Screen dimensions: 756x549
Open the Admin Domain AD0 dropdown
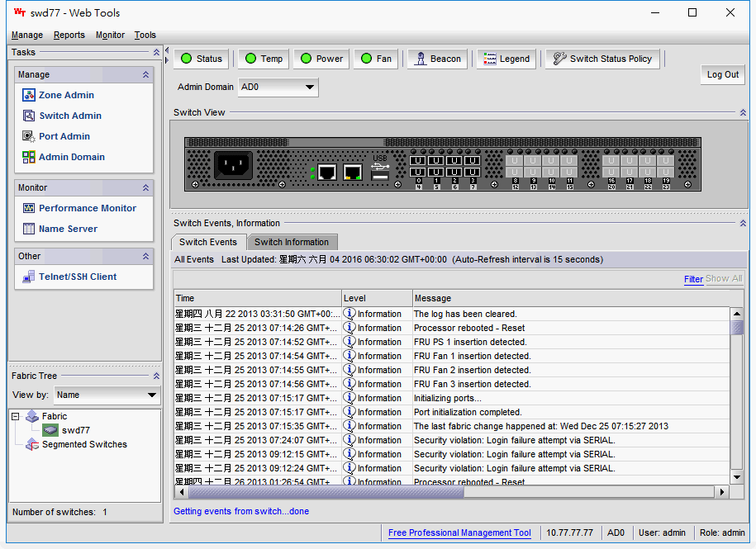(x=278, y=88)
